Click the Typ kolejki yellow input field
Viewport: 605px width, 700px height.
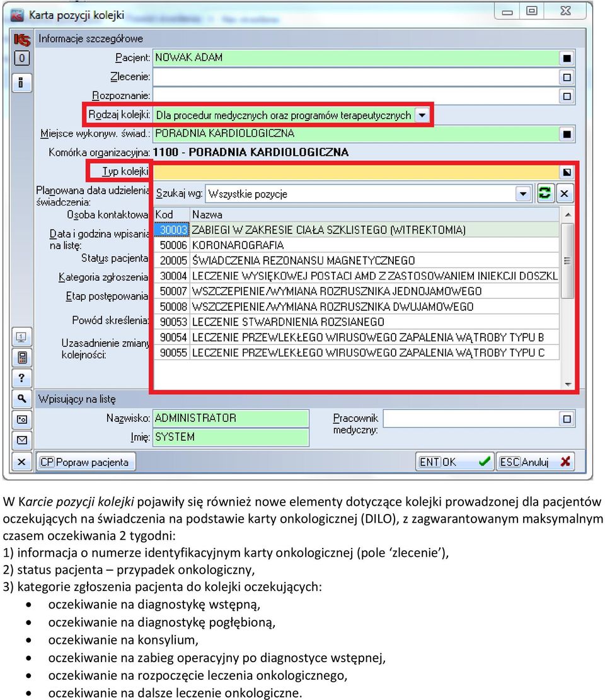click(x=356, y=172)
